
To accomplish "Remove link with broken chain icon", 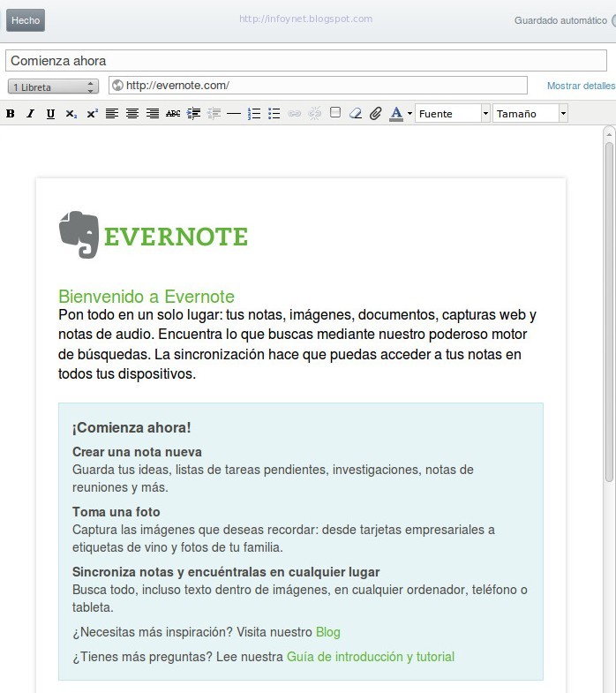I will pyautogui.click(x=315, y=114).
